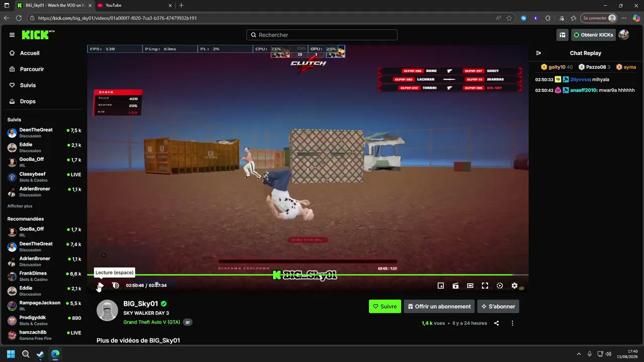The image size is (644, 362).
Task: Enable picture-in-picture mini player
Action: [x=441, y=286]
